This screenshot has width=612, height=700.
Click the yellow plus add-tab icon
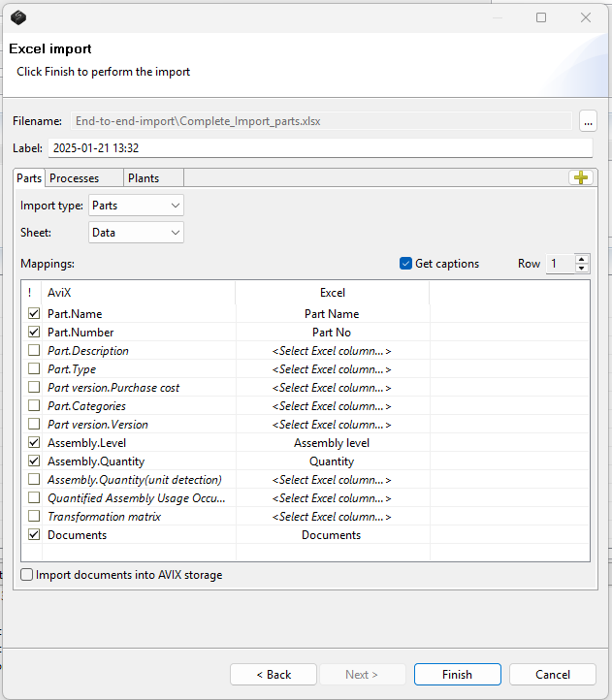(x=581, y=177)
